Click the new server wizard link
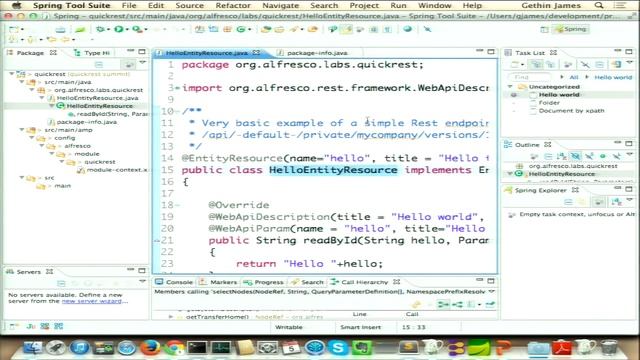This screenshot has width=640, height=360. (x=92, y=301)
